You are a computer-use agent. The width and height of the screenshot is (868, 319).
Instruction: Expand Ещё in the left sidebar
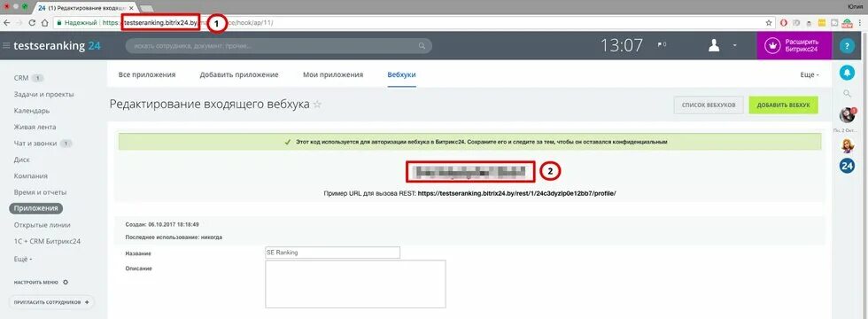[x=23, y=259]
